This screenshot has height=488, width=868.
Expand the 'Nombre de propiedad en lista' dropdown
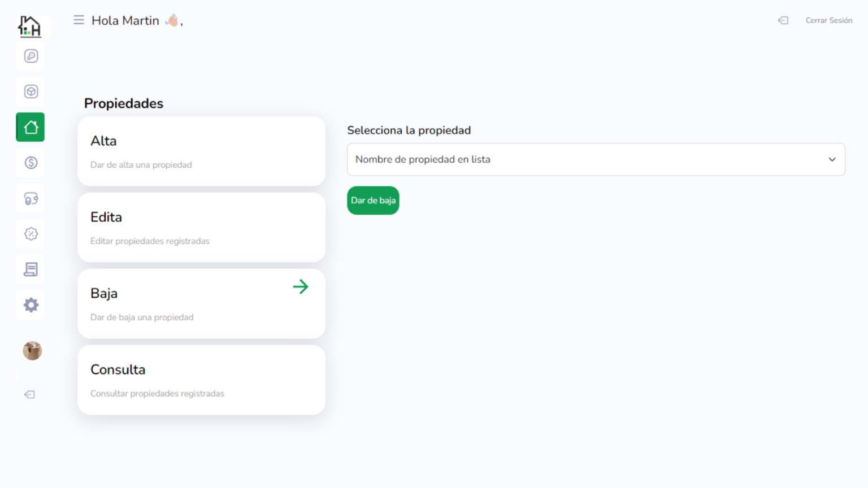[588, 159]
